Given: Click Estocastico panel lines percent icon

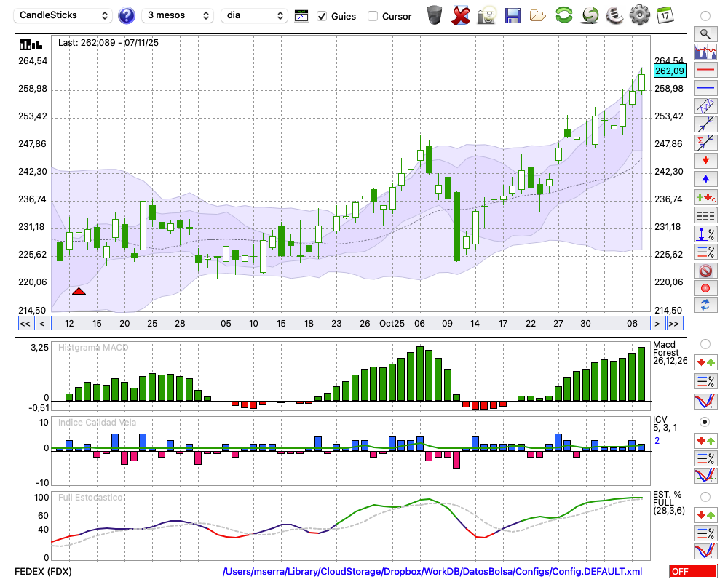Looking at the screenshot, I should [705, 533].
